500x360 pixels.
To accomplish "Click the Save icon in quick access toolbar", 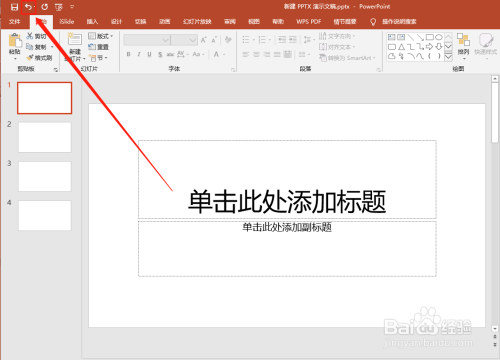I will coord(14,7).
